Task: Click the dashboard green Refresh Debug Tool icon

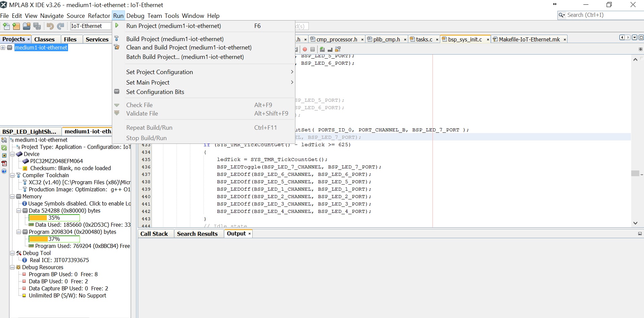Action: (x=4, y=148)
